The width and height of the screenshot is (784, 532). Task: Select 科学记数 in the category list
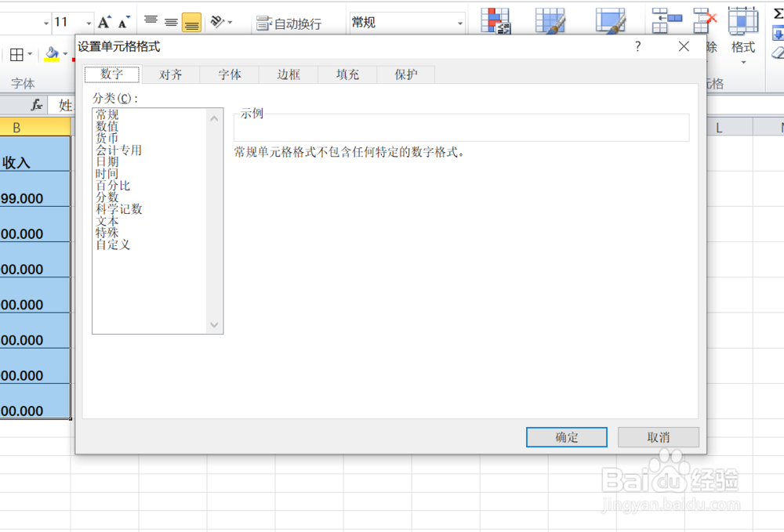pos(119,208)
